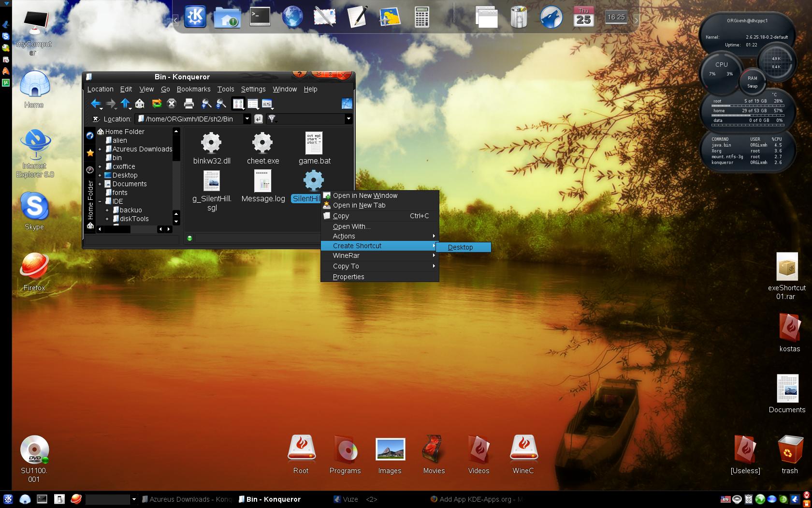Launch the terminal from the top dock
The image size is (812, 508).
(260, 17)
